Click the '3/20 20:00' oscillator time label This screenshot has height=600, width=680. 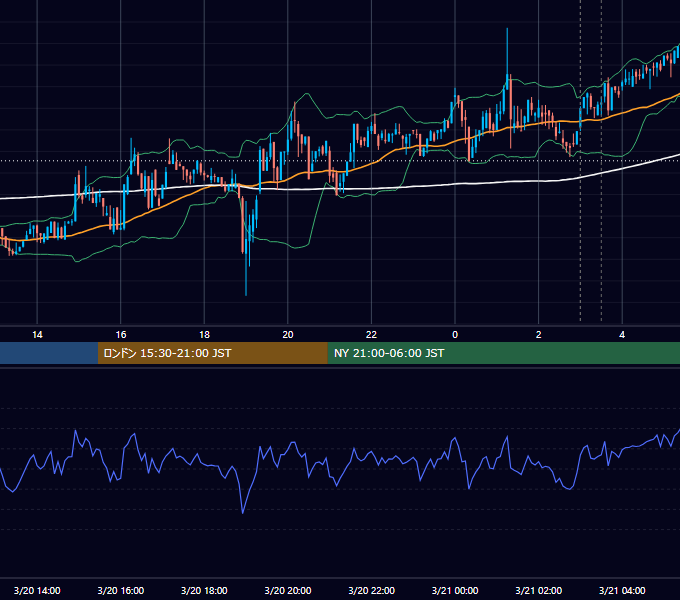tap(288, 590)
